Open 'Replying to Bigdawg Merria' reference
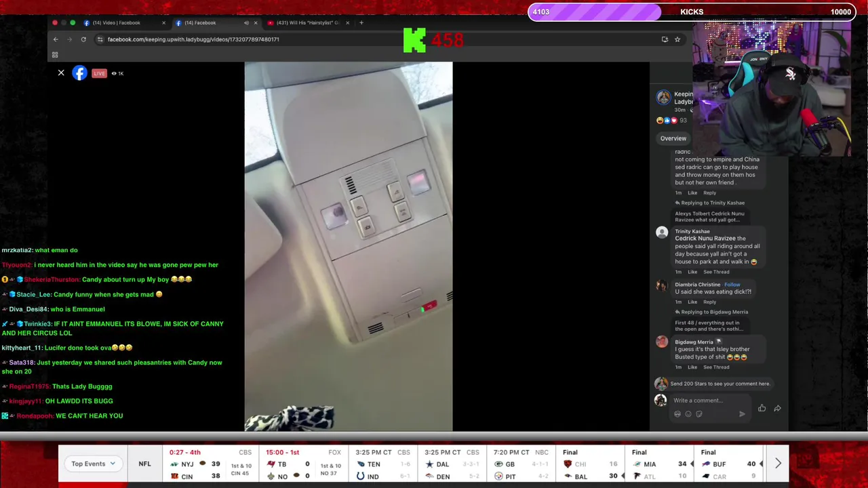The height and width of the screenshot is (488, 868). pyautogui.click(x=711, y=312)
